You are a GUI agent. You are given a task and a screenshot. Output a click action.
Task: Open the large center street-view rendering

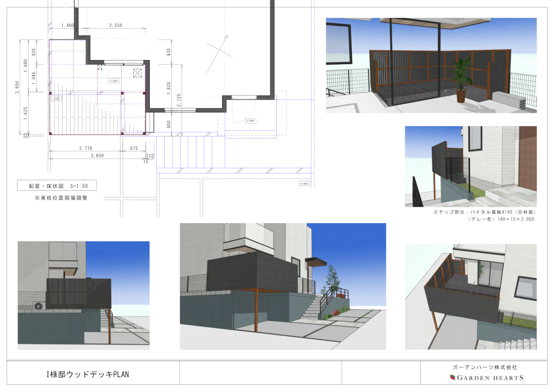(283, 286)
